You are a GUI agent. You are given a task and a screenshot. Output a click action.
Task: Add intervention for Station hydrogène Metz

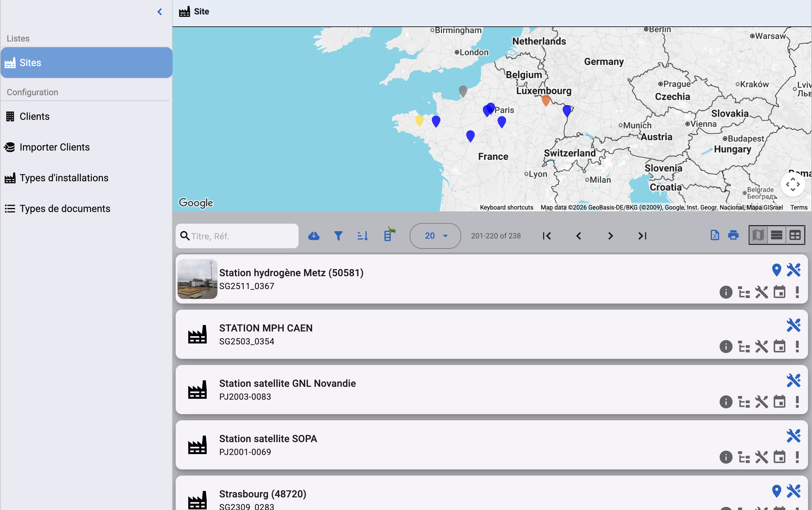(794, 270)
